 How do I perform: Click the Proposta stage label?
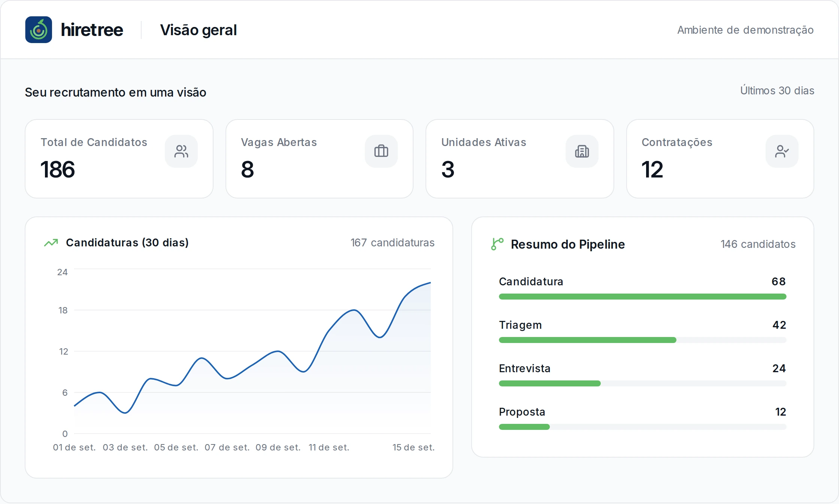pyautogui.click(x=522, y=412)
